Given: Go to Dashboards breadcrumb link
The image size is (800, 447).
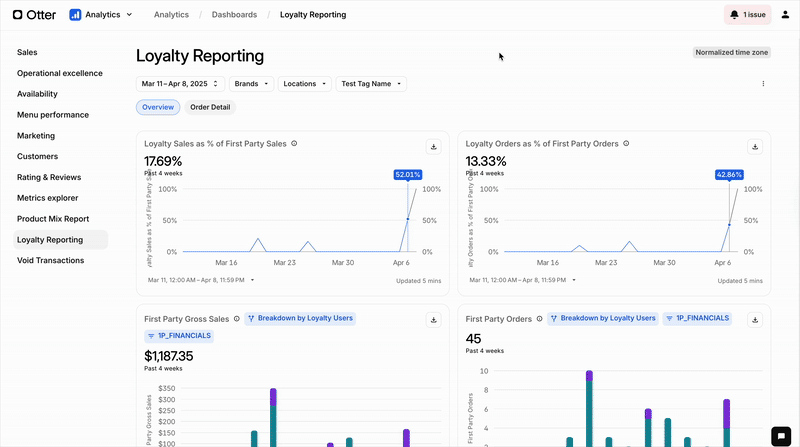Looking at the screenshot, I should [x=234, y=15].
